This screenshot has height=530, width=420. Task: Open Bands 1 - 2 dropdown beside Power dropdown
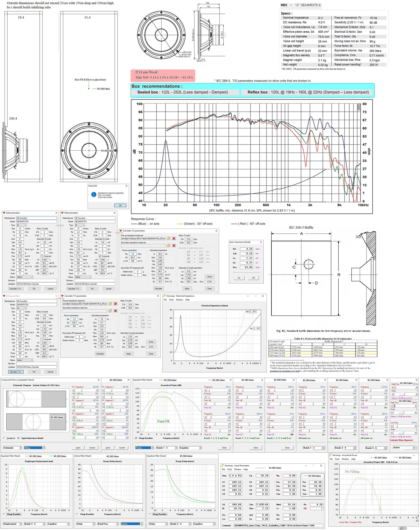pos(167,448)
